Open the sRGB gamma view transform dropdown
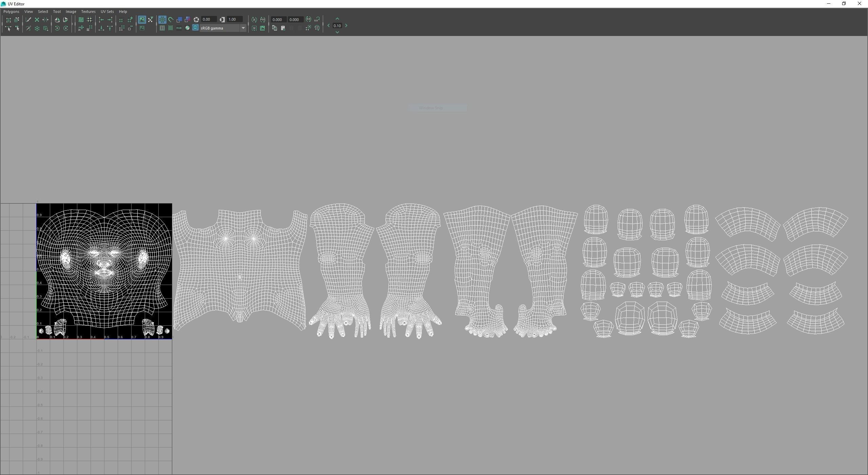This screenshot has height=475, width=868. 243,28
